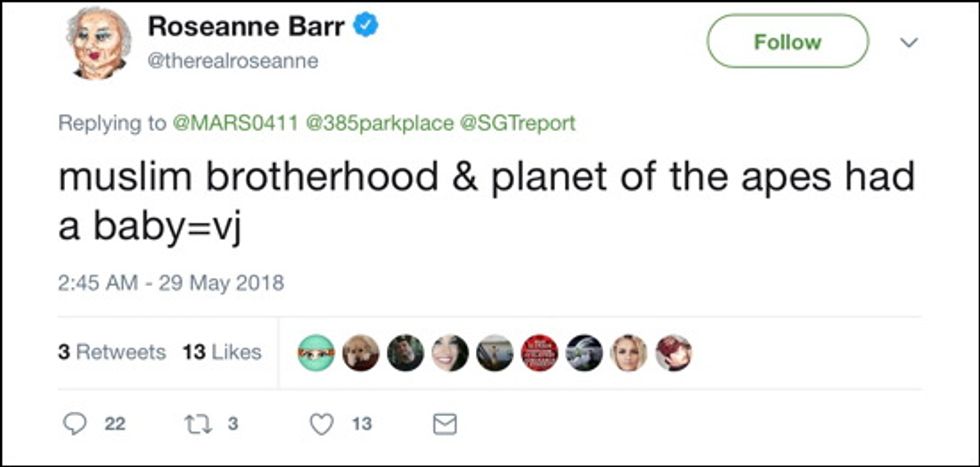The width and height of the screenshot is (980, 467).
Task: Open the @SGTreport mention link
Action: 518,123
